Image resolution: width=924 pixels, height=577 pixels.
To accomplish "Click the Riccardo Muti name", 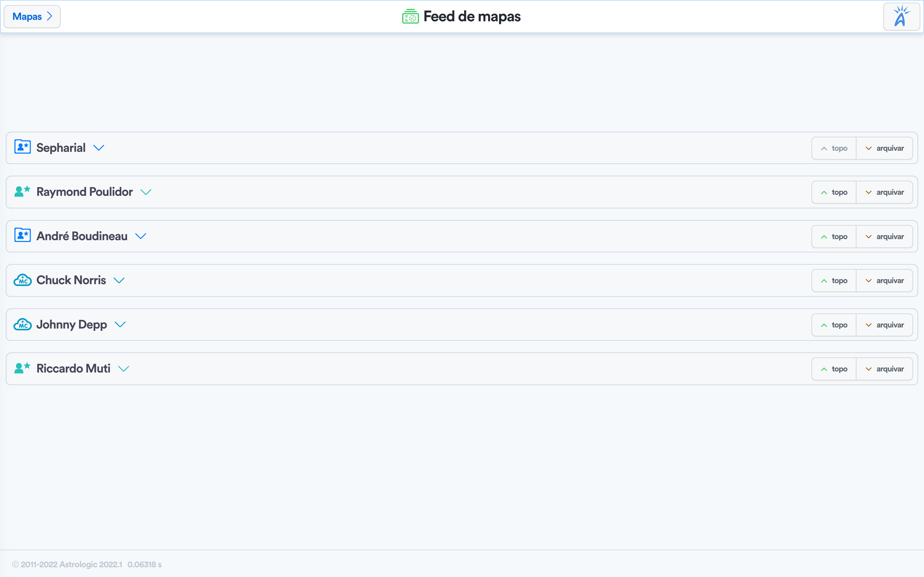I will (x=73, y=368).
